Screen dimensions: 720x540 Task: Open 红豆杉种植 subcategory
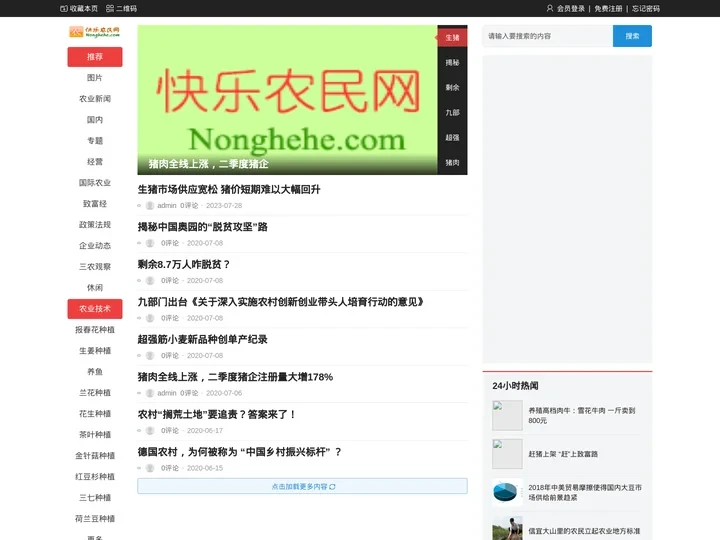coord(95,477)
